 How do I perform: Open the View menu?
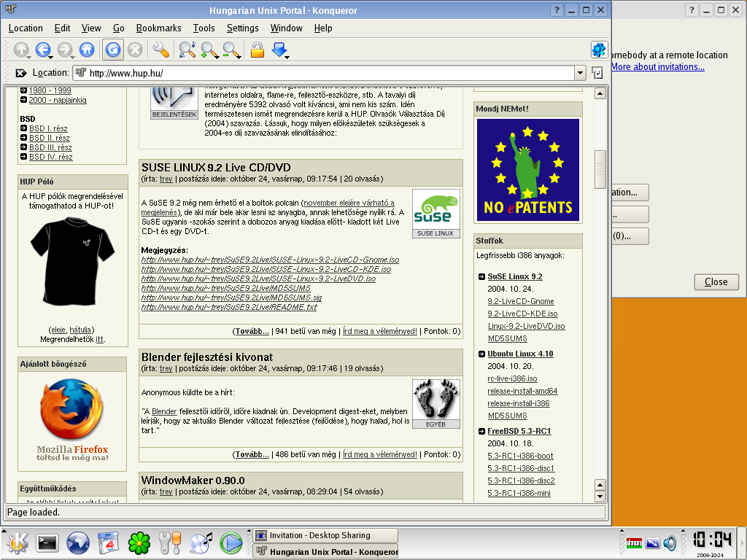coord(91,28)
